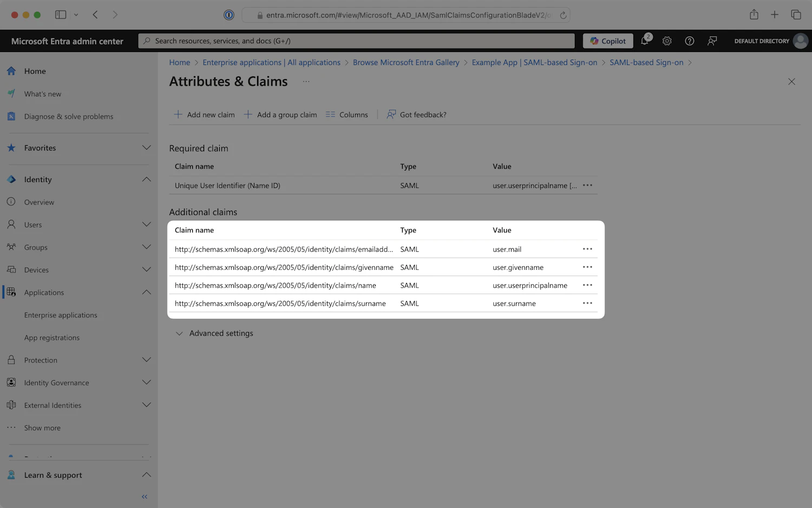812x508 pixels.
Task: Expand the Protection submenu chevron
Action: (146, 360)
